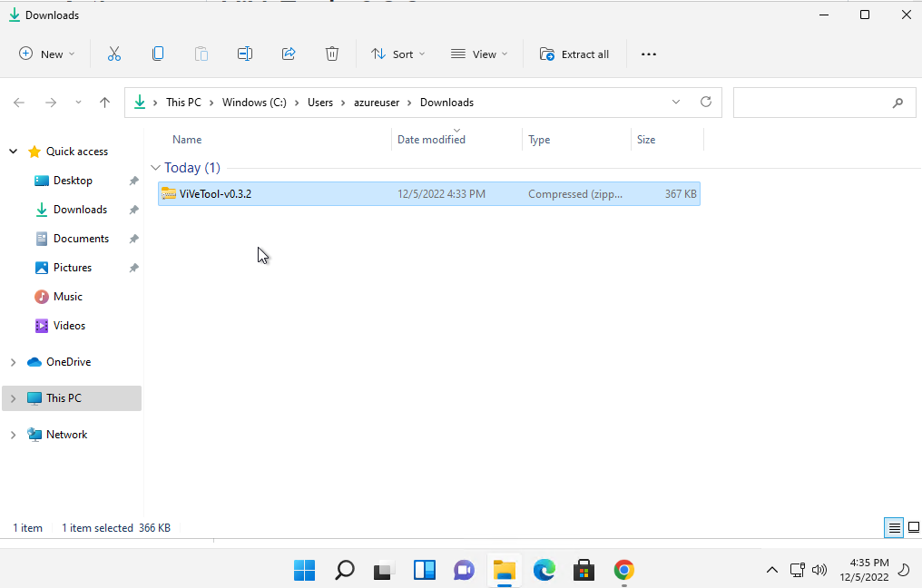
Task: Click the Delete trash icon
Action: pyautogui.click(x=331, y=54)
